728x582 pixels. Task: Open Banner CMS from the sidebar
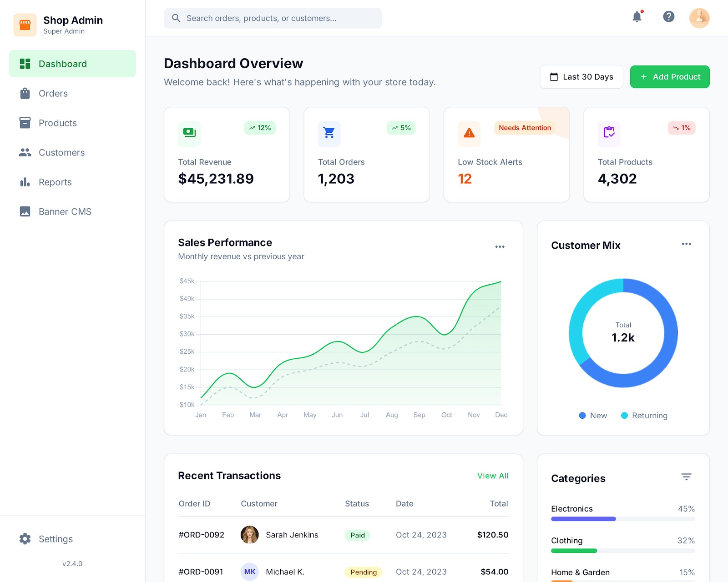(65, 212)
